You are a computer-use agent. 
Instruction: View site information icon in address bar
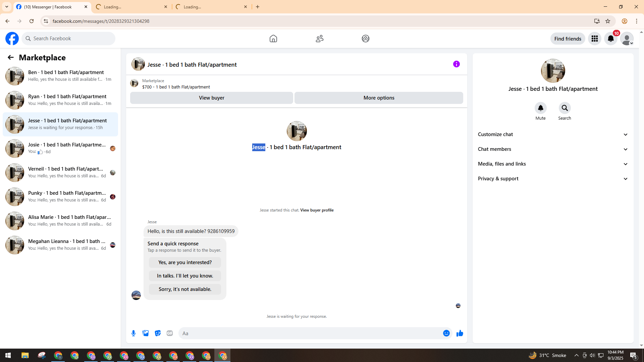(46, 21)
